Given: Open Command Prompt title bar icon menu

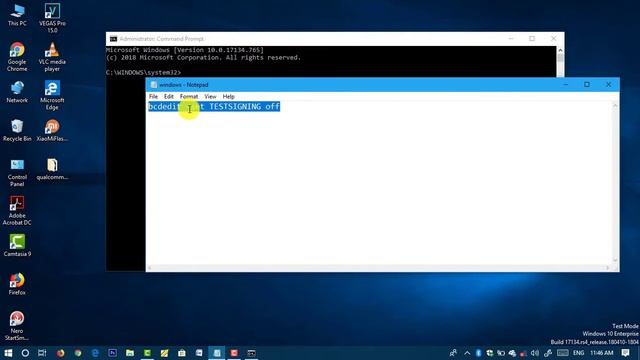Looking at the screenshot, I should pos(113,39).
